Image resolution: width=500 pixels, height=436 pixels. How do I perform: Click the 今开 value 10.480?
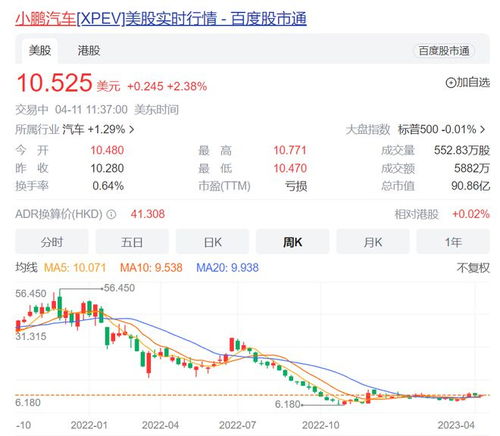[x=107, y=150]
